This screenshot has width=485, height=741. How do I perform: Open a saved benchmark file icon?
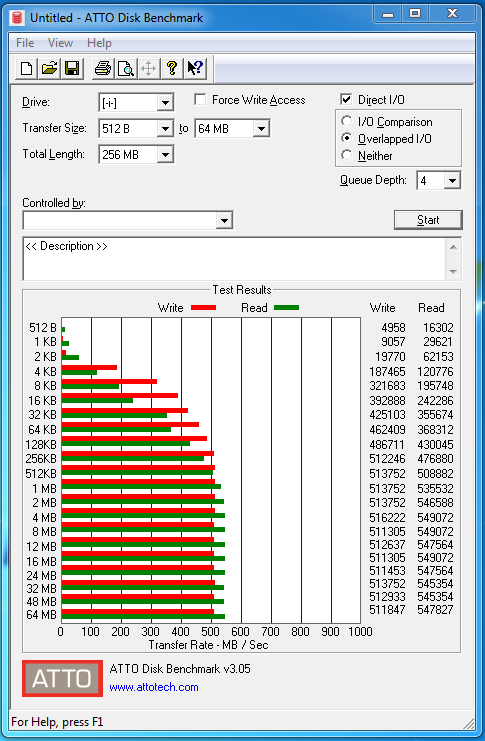(49, 69)
